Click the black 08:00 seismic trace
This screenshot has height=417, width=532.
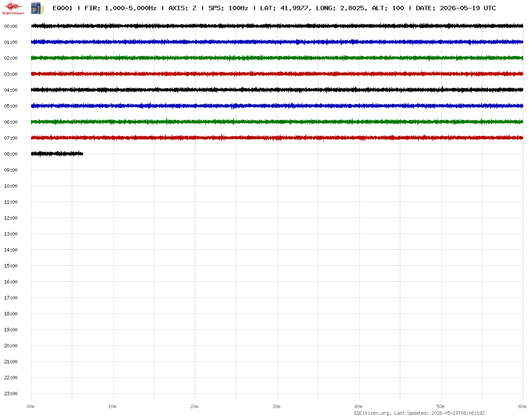[57, 153]
